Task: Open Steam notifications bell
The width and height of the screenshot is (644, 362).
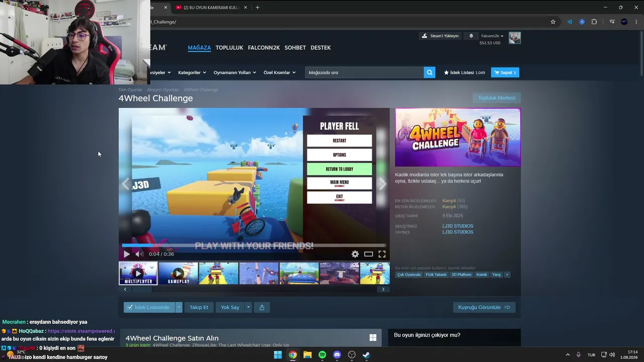Action: [471, 36]
